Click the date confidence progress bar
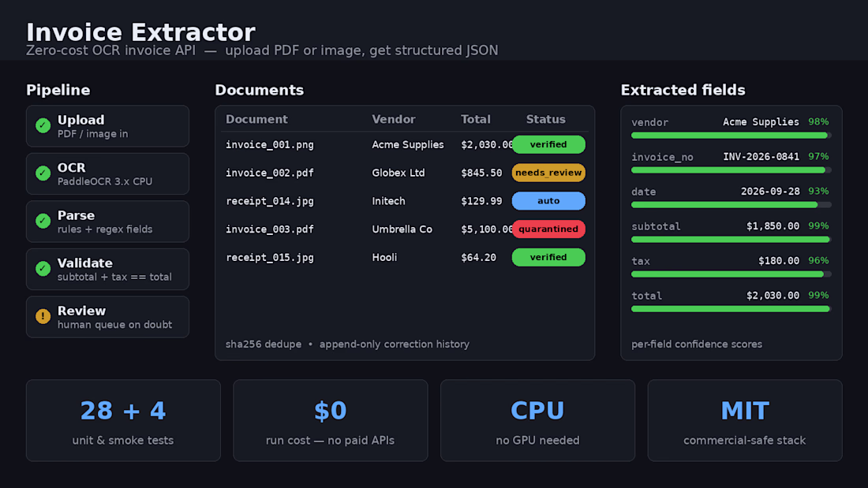 [731, 205]
